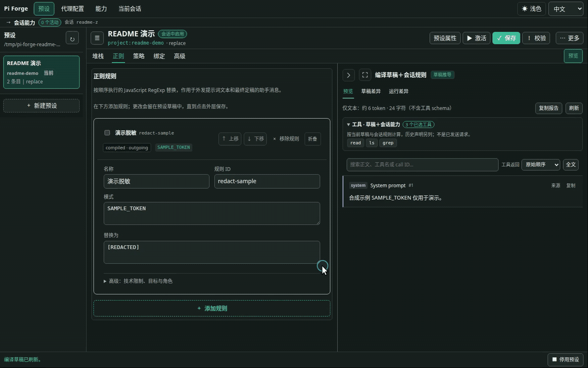
Task: Click the grep tool chip
Action: (x=388, y=143)
